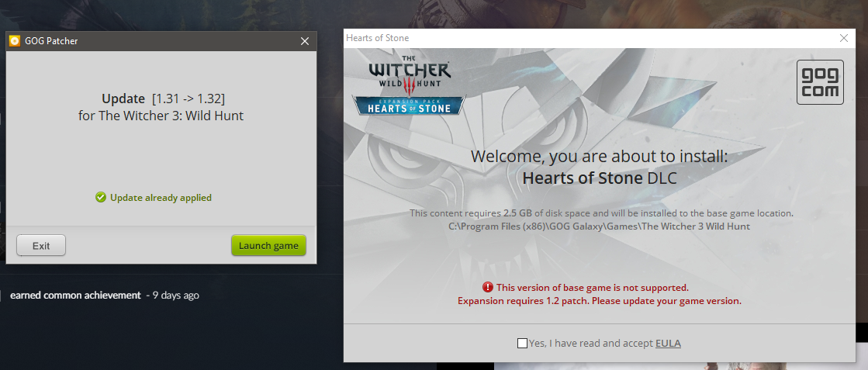Click The Witcher Wild Hunt logo
868x370 pixels.
point(409,74)
